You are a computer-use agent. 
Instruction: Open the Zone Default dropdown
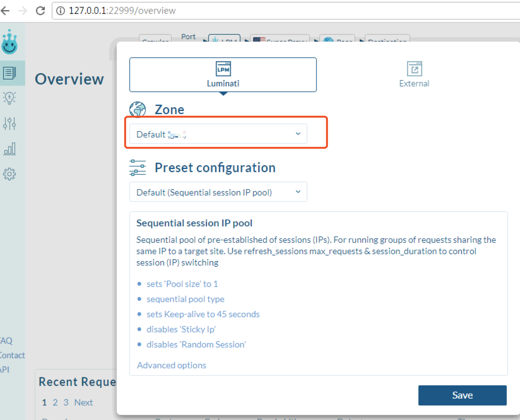click(x=218, y=134)
